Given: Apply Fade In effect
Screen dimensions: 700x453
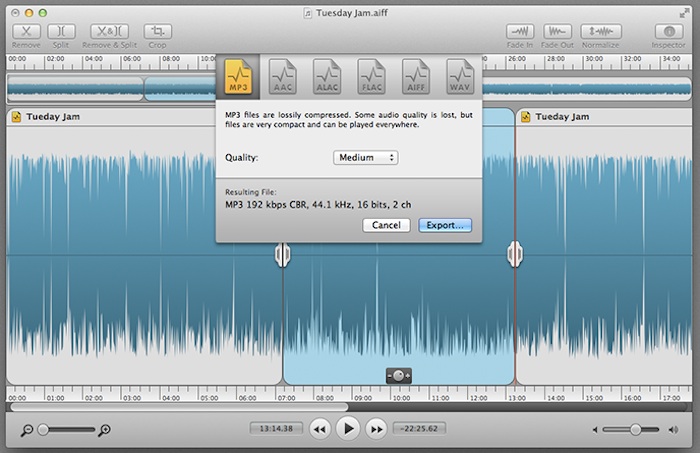Looking at the screenshot, I should 520,31.
